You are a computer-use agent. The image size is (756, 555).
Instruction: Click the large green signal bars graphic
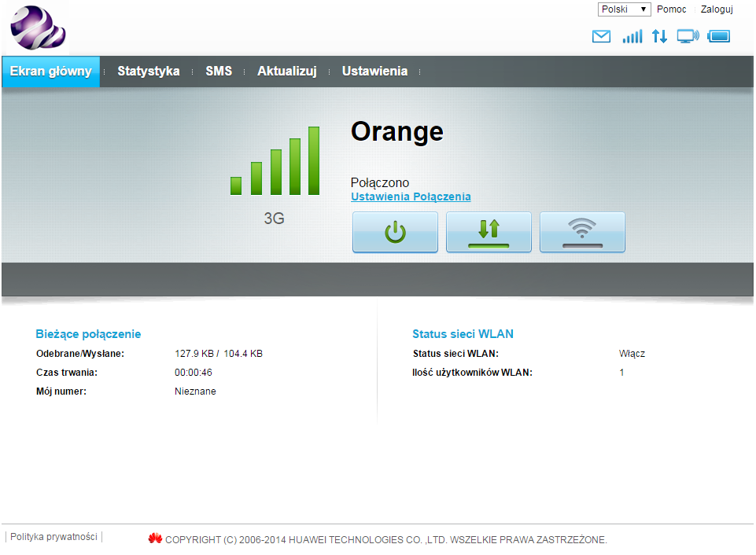(275, 161)
